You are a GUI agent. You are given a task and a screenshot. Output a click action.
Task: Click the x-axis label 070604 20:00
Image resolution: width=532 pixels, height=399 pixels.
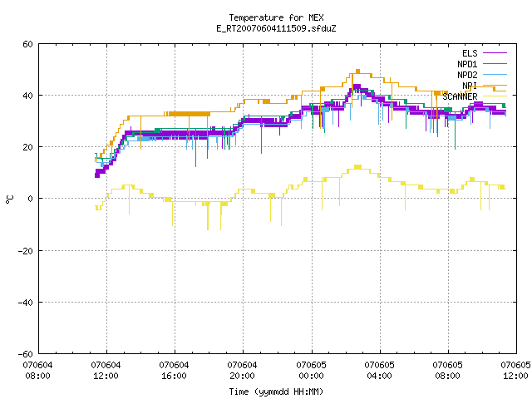click(x=242, y=371)
